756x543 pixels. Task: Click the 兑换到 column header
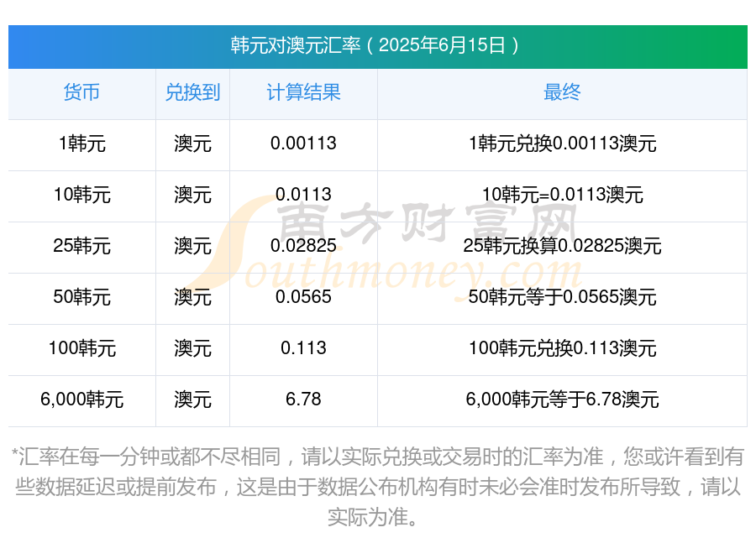click(192, 92)
